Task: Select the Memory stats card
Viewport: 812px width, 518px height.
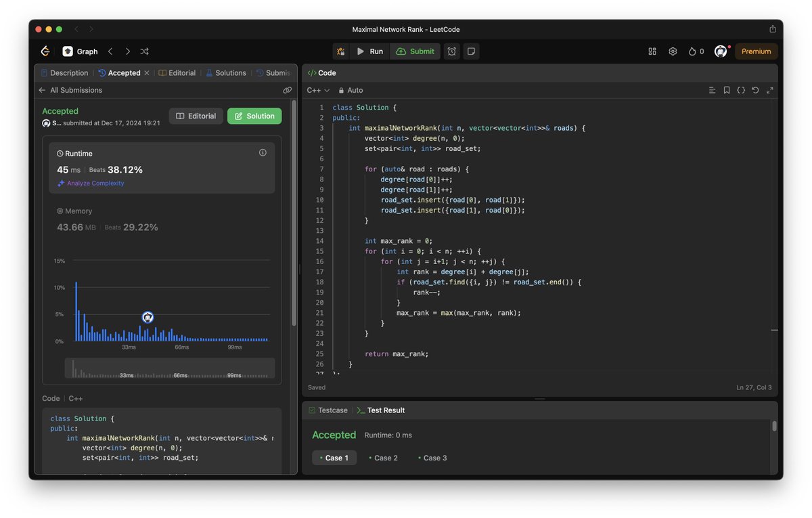Action: (x=162, y=219)
